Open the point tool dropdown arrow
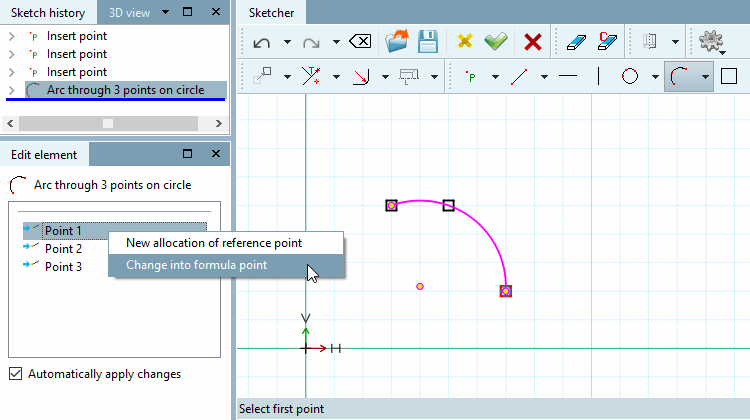Screen dimensions: 750x420 click(495, 77)
